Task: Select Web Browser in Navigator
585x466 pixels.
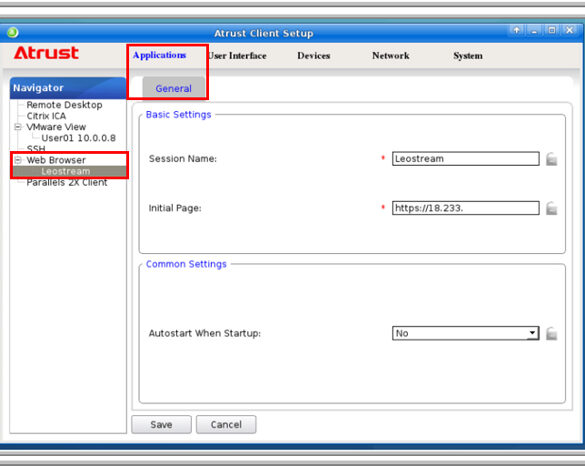Action: click(x=56, y=160)
